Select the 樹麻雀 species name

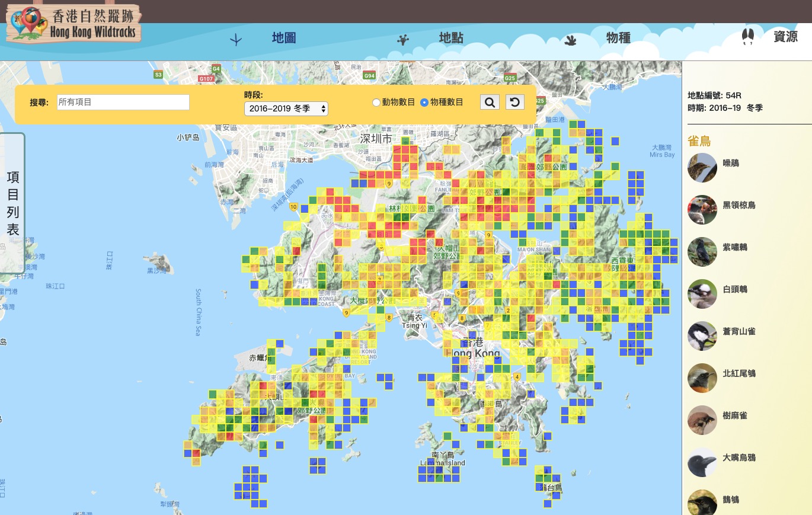pos(735,415)
